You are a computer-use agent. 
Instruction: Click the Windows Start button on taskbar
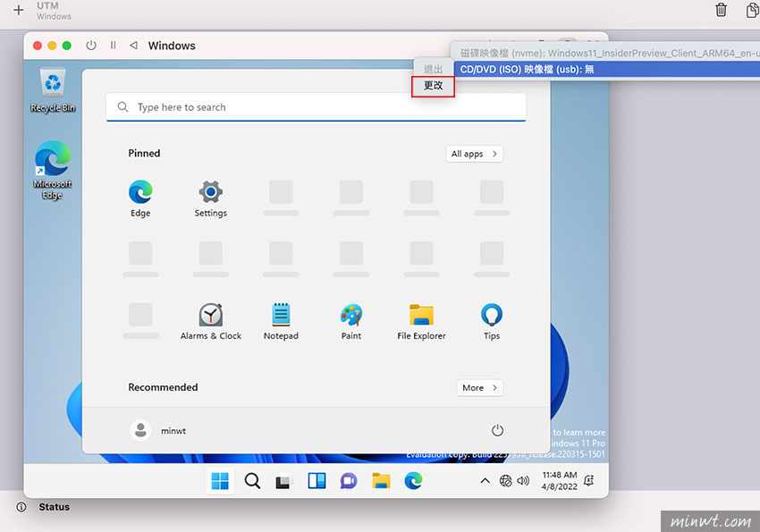(x=220, y=481)
